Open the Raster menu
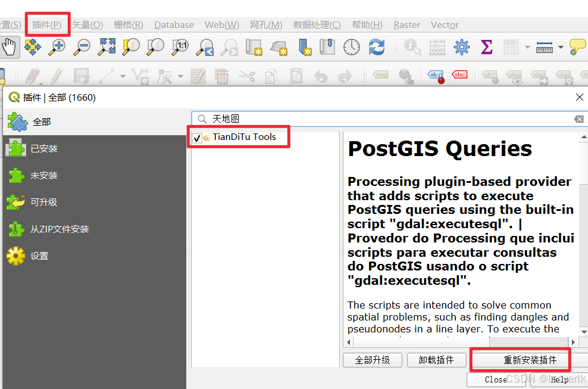The image size is (588, 389). coord(406,25)
